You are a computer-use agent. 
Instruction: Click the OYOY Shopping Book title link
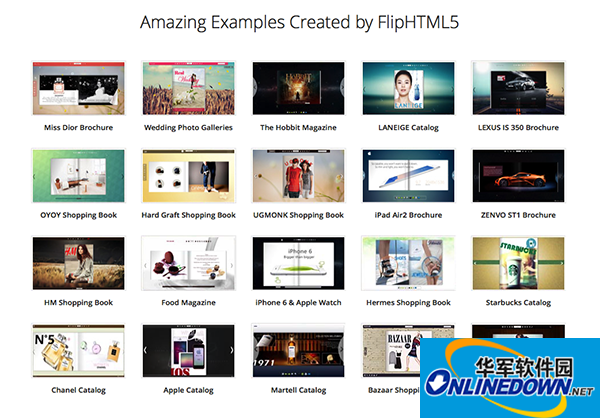tap(78, 215)
